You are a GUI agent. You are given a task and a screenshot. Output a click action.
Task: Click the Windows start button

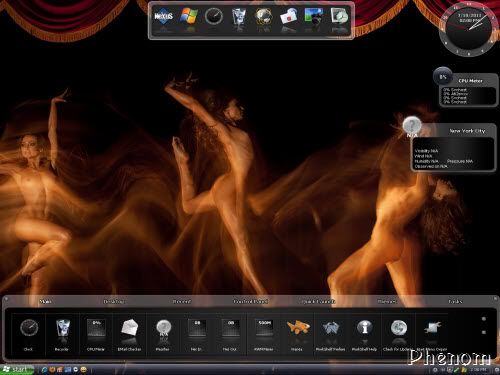coord(17,370)
